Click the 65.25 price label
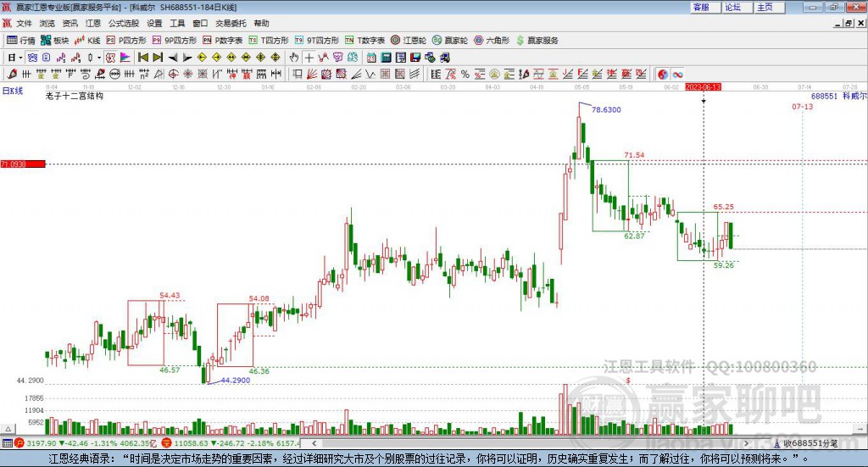The width and height of the screenshot is (868, 467). pos(724,207)
